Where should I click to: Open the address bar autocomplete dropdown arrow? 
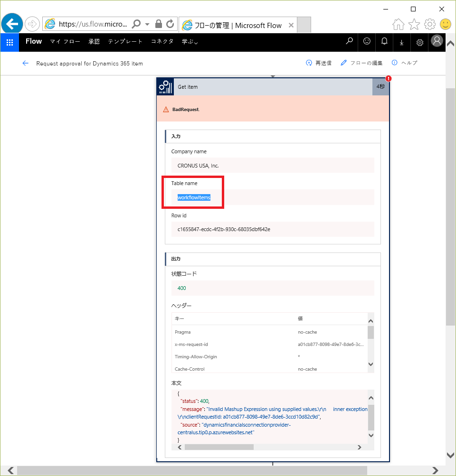point(147,24)
